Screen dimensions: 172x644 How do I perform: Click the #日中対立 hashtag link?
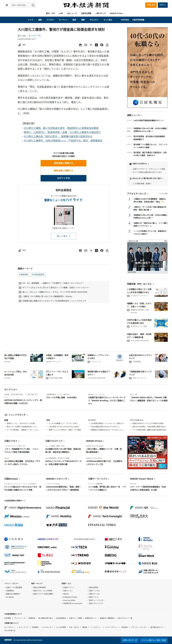coord(125,20)
